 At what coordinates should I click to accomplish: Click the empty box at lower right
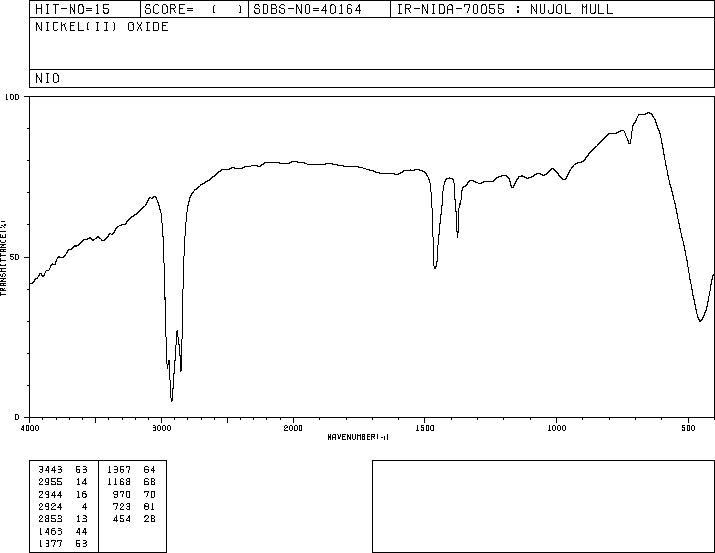point(543,506)
